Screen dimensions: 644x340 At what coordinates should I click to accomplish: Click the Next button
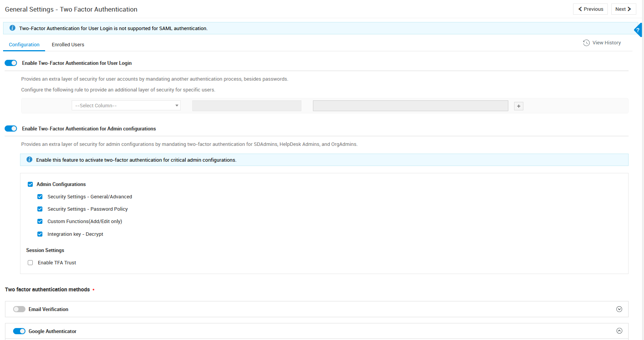click(x=623, y=9)
